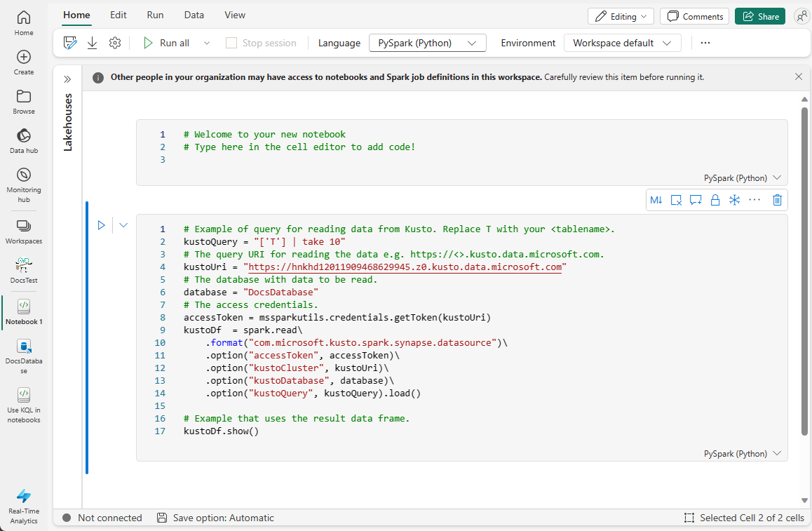812x531 pixels.
Task: Switch to the Home tab
Action: click(x=76, y=15)
